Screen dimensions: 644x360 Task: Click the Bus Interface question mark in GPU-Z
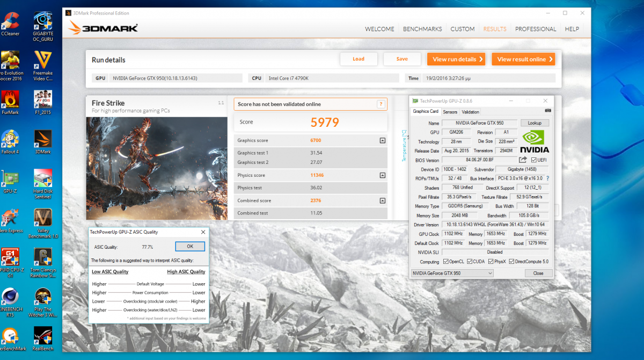547,178
